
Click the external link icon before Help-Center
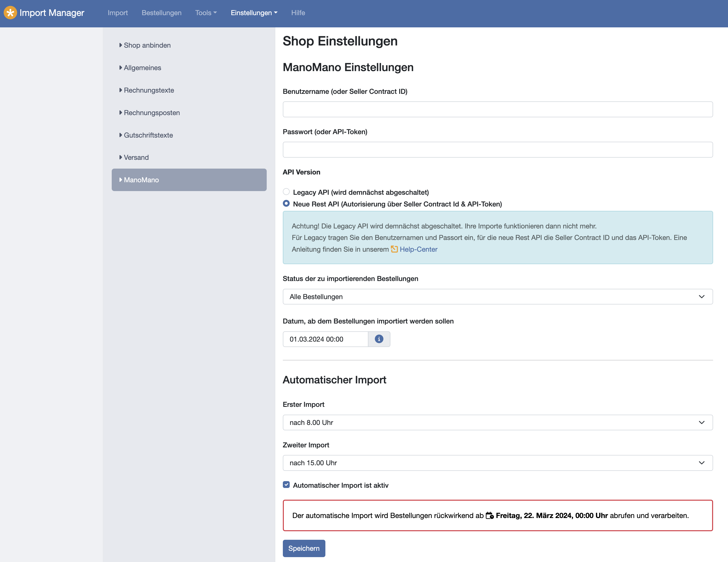pyautogui.click(x=394, y=249)
